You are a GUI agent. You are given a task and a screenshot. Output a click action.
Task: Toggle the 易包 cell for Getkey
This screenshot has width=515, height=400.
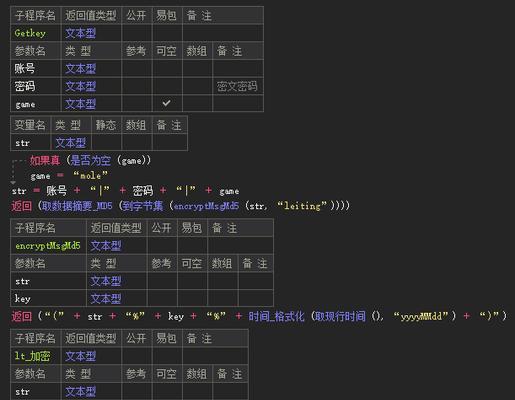tap(167, 33)
